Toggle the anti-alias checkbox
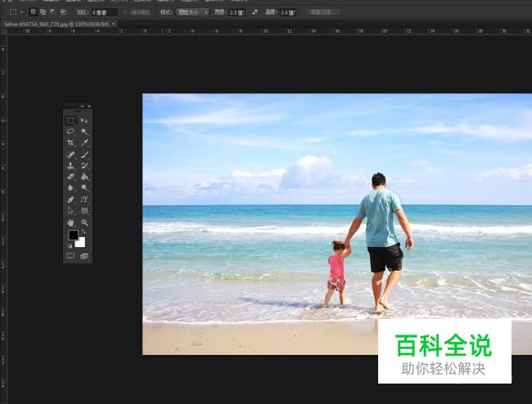Screen dimensions: 532x404 (127, 12)
